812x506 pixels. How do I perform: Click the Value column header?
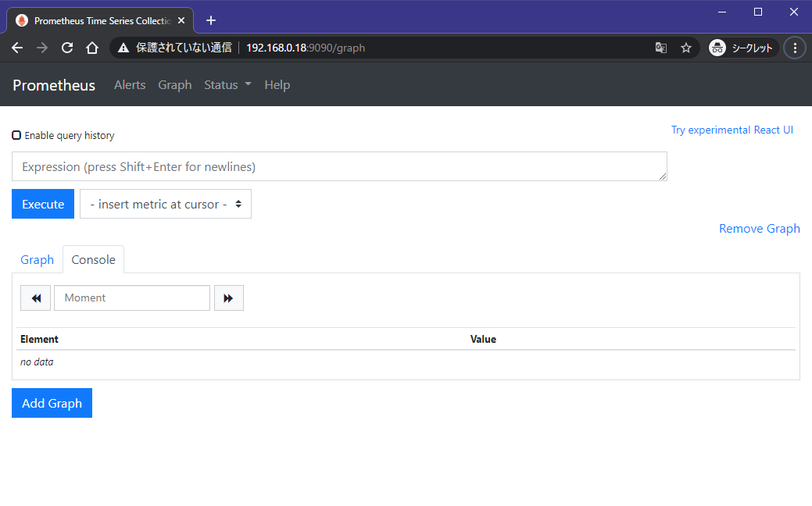point(483,340)
